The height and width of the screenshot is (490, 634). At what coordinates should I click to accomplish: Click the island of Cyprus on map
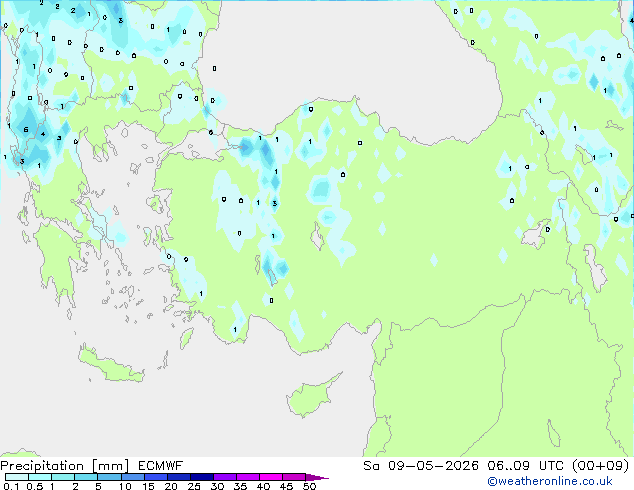(311, 397)
